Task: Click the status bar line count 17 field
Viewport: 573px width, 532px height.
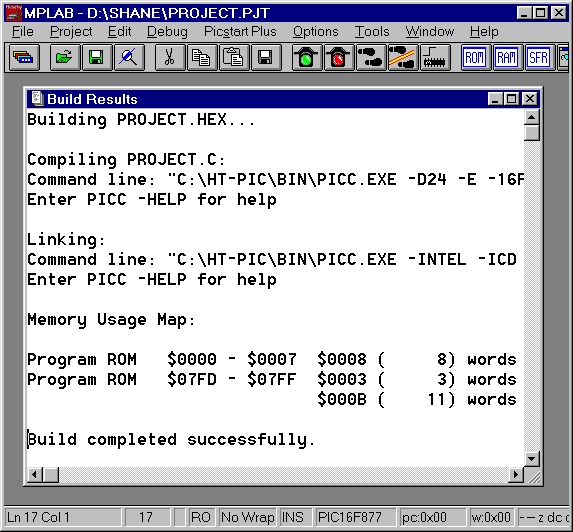Action: [147, 517]
